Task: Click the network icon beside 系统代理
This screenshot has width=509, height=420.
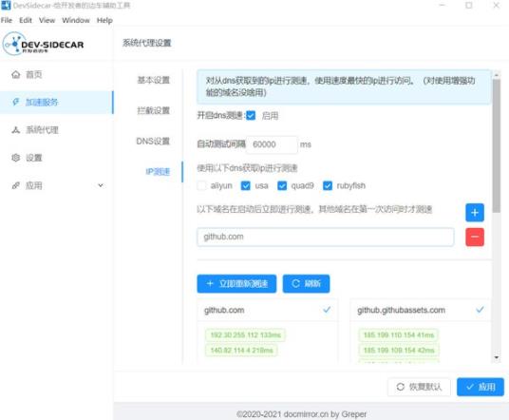Action: (x=15, y=130)
